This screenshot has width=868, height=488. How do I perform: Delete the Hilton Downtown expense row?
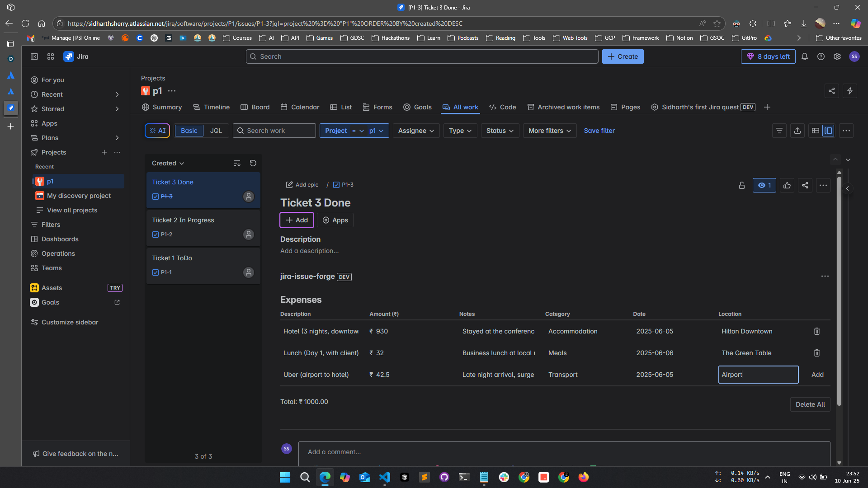pos(816,331)
